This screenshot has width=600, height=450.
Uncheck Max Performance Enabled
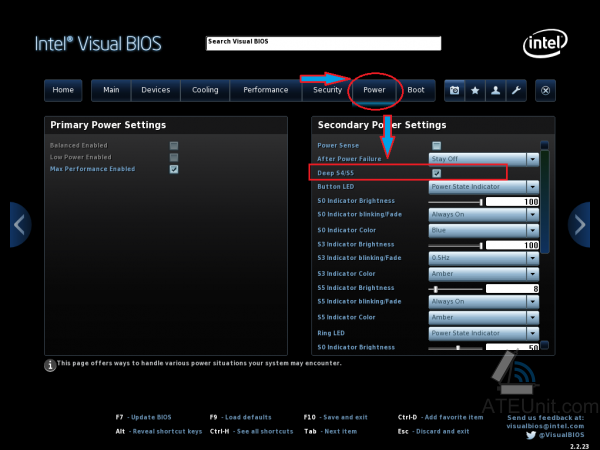pyautogui.click(x=174, y=169)
